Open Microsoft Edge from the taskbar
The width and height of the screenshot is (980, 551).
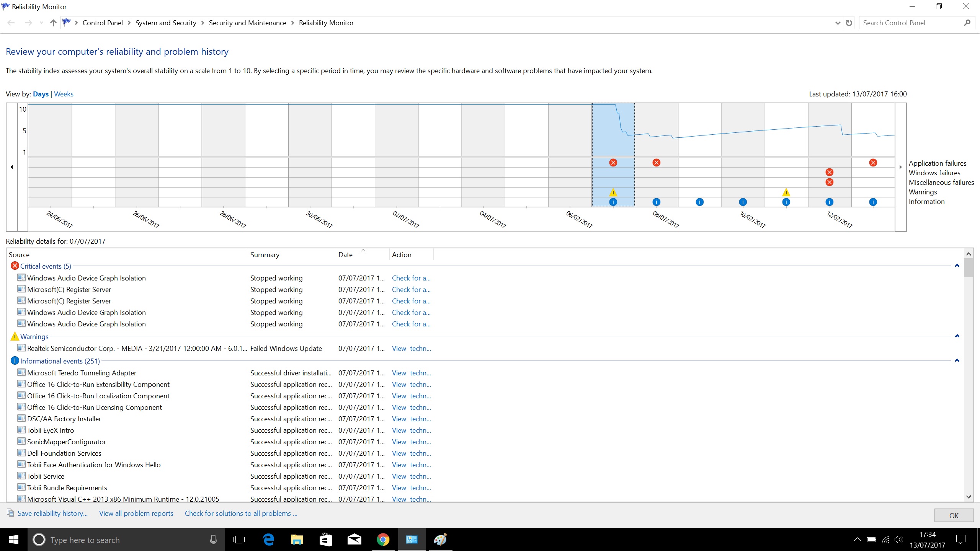pyautogui.click(x=268, y=540)
